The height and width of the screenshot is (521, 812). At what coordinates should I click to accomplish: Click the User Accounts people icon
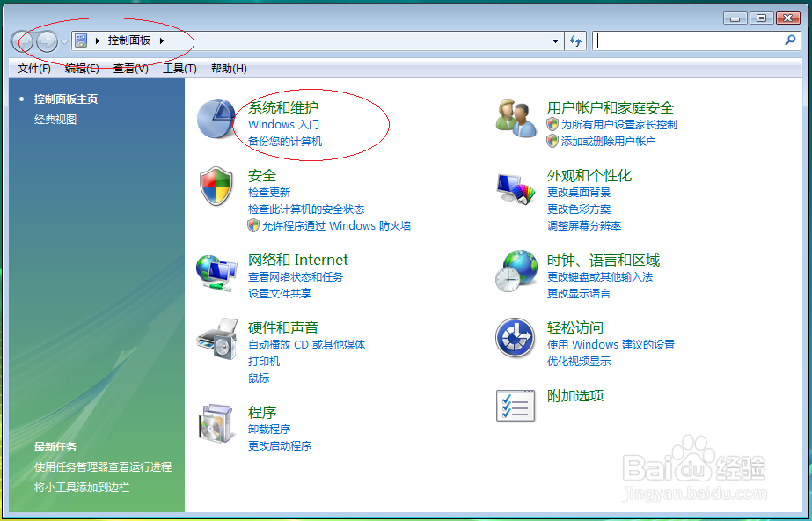[x=516, y=119]
